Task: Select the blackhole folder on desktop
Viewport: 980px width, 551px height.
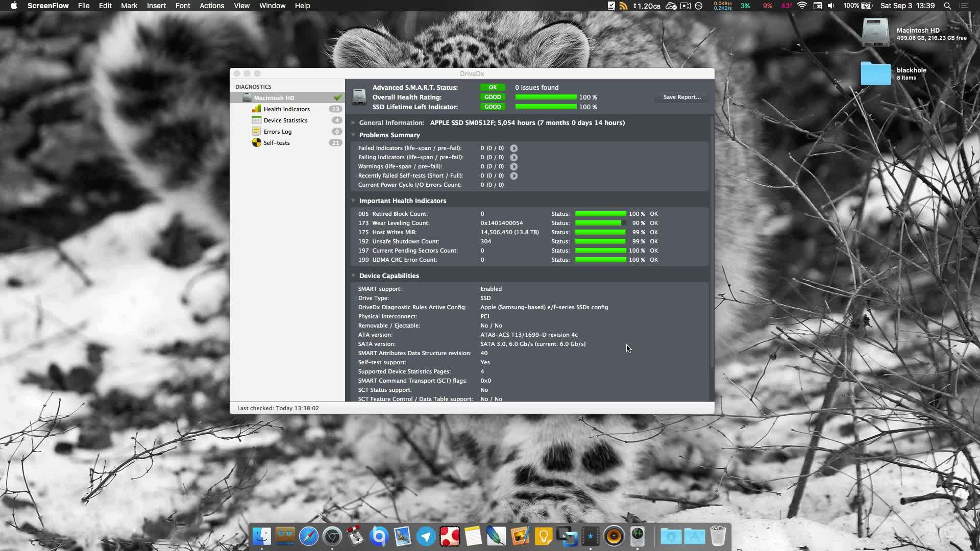Action: [x=875, y=73]
